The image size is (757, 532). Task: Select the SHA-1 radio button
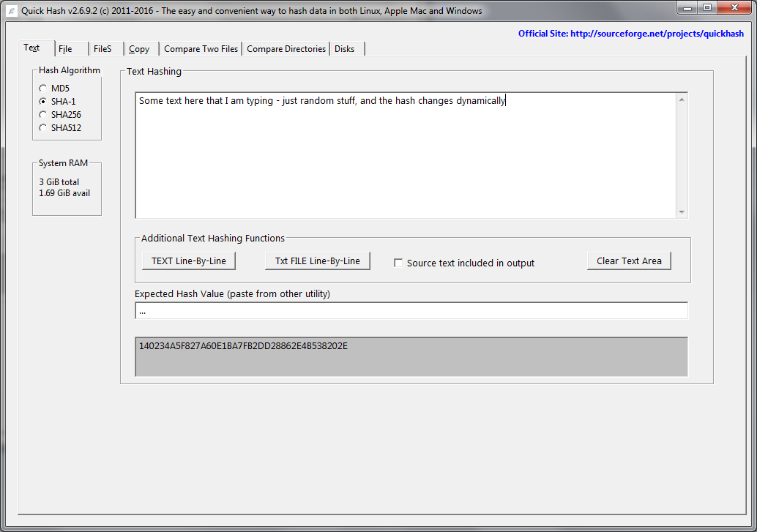[43, 102]
